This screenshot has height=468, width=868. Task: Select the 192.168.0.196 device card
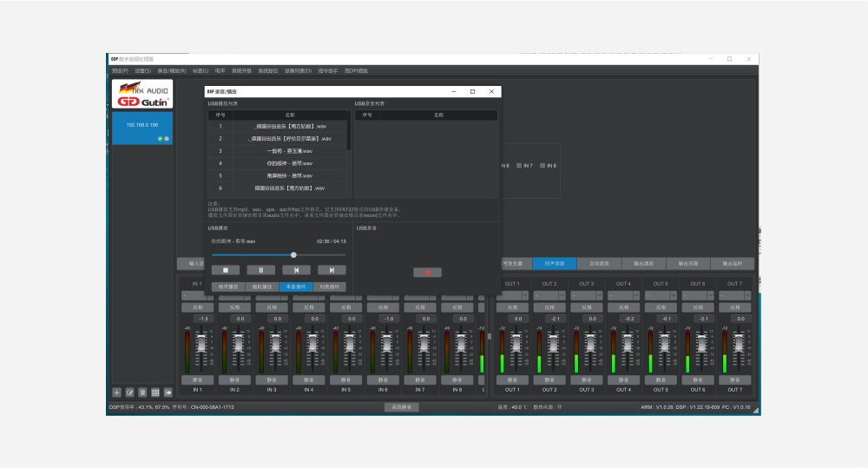click(142, 128)
